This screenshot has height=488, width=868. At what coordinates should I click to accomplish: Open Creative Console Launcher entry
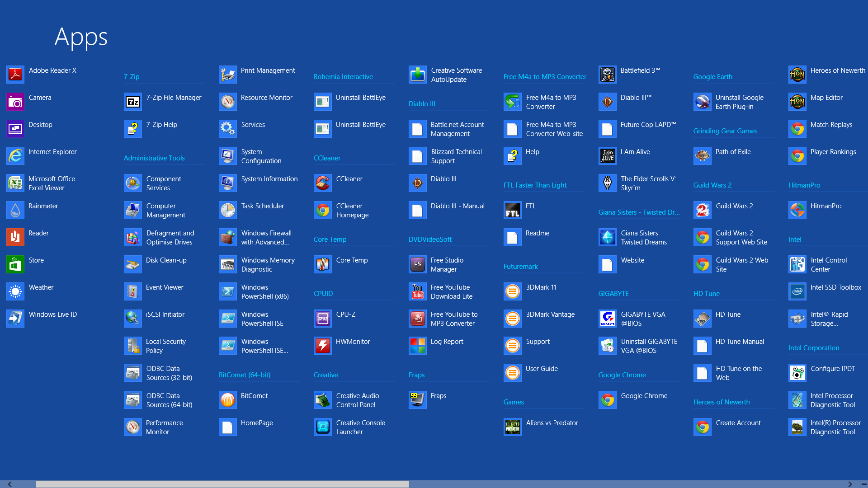point(350,427)
